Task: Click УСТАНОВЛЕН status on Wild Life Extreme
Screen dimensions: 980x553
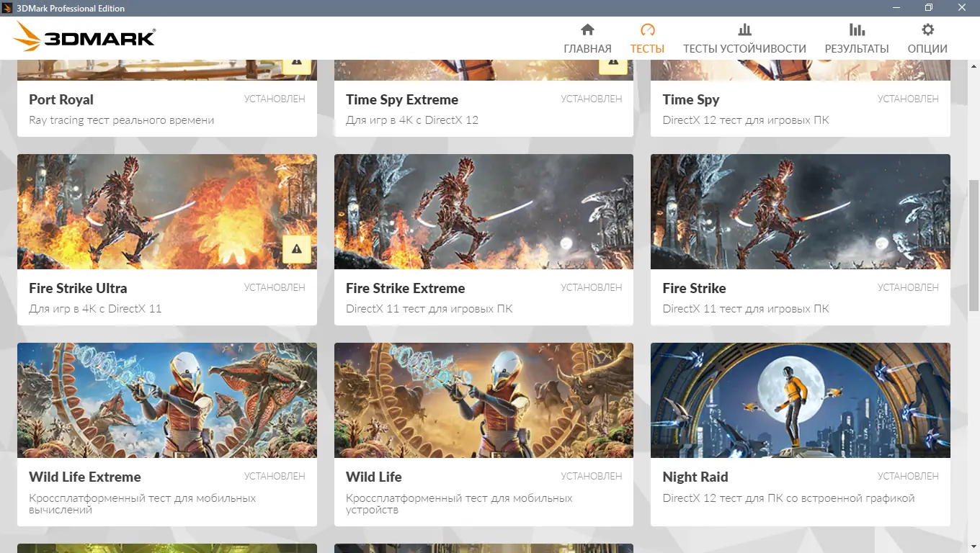Action: click(x=275, y=476)
